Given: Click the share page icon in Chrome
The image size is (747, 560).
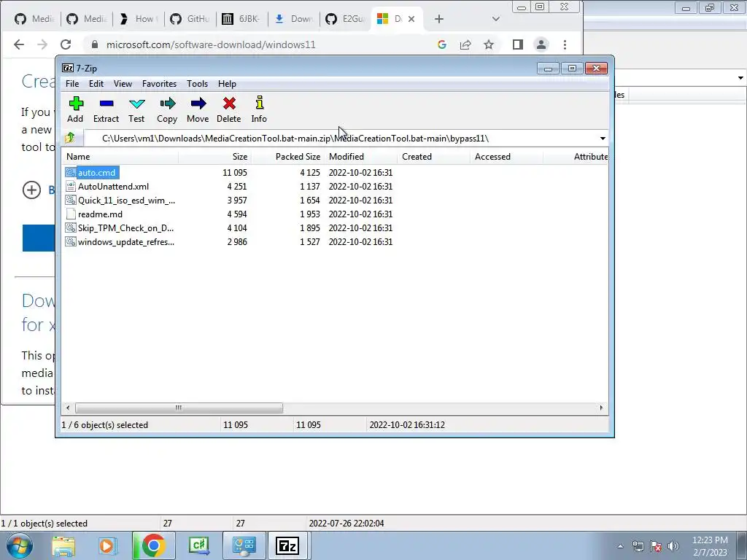Looking at the screenshot, I should (465, 44).
